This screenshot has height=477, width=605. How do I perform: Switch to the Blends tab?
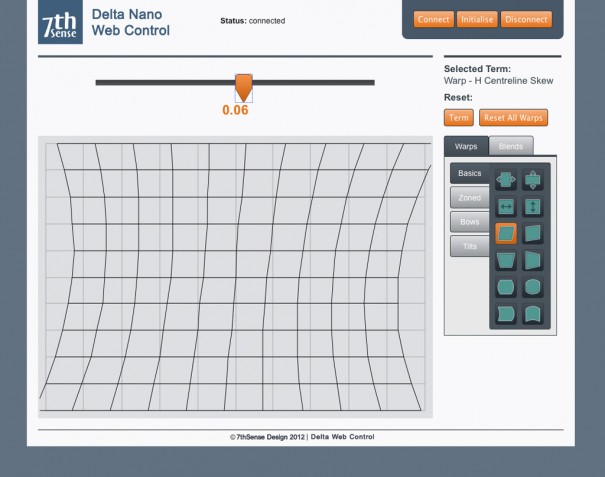click(x=511, y=146)
